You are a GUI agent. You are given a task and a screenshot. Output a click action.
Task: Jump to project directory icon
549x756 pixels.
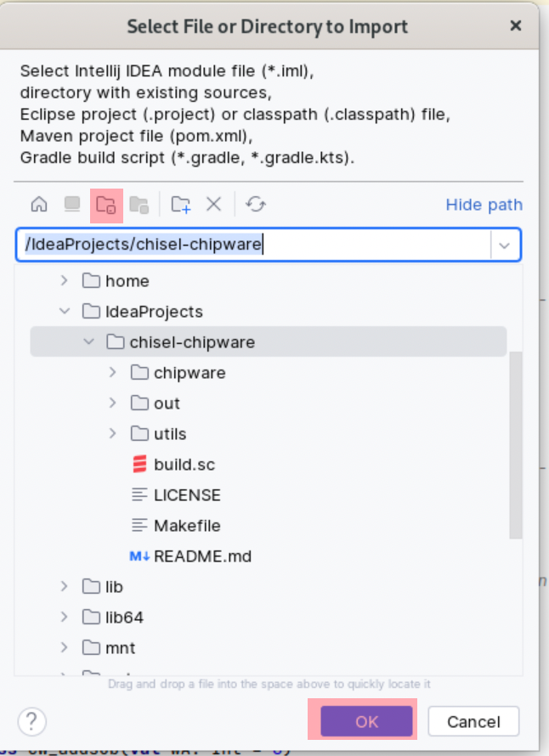[106, 206]
